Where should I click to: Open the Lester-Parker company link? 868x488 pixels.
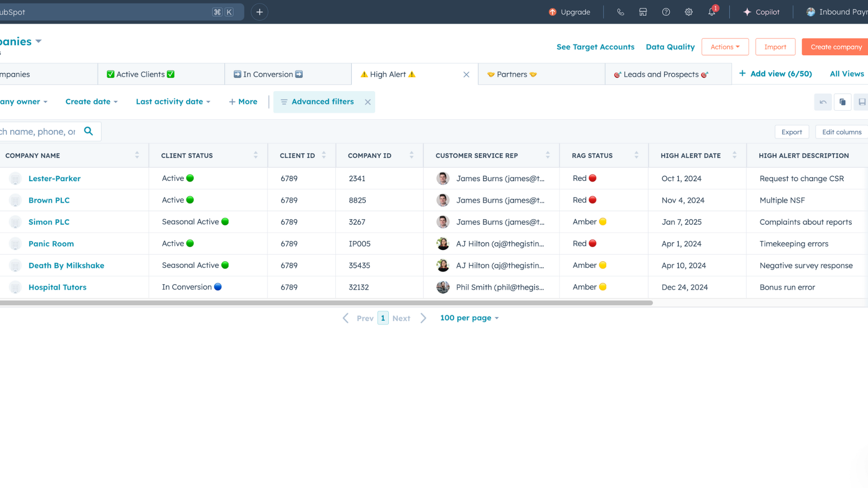pyautogui.click(x=54, y=178)
